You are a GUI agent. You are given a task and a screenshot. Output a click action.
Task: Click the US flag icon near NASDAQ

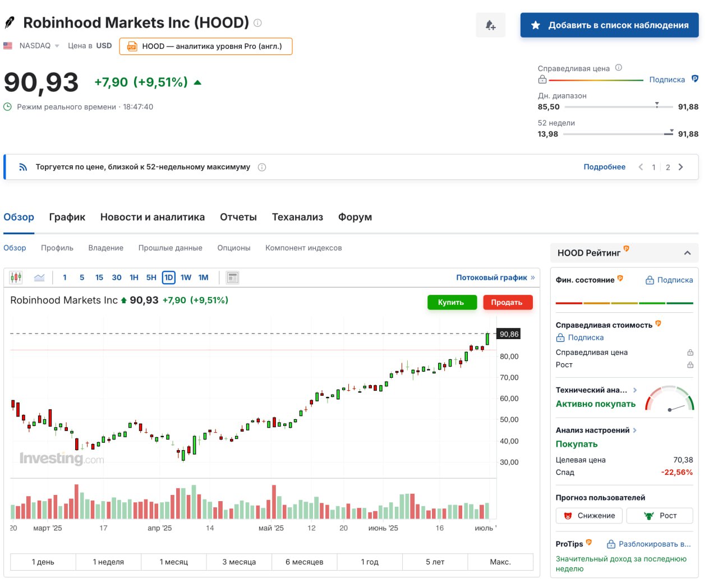click(x=8, y=46)
